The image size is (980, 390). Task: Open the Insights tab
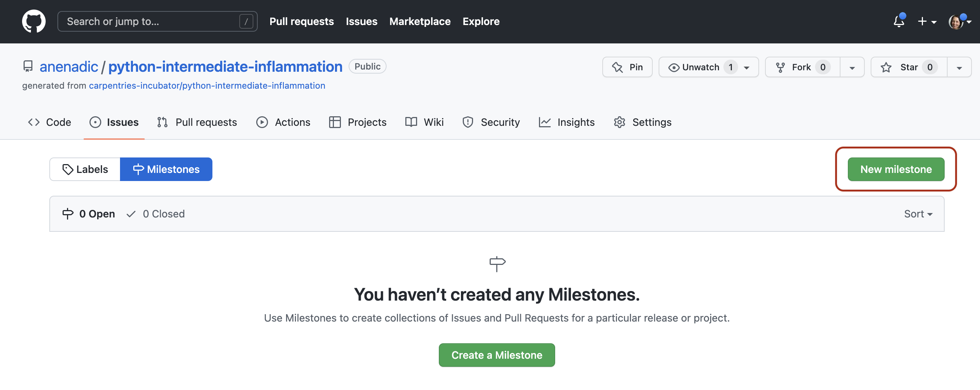point(567,122)
